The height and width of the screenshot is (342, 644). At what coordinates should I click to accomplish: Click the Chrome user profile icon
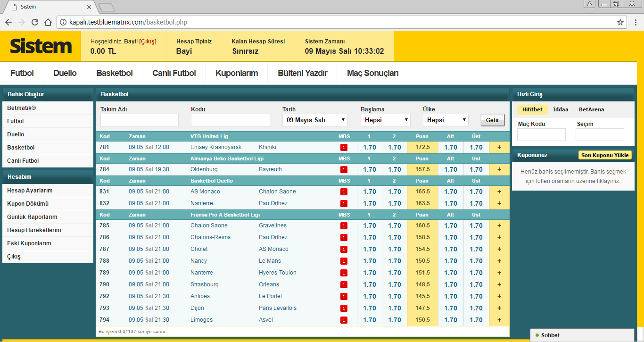point(589,4)
